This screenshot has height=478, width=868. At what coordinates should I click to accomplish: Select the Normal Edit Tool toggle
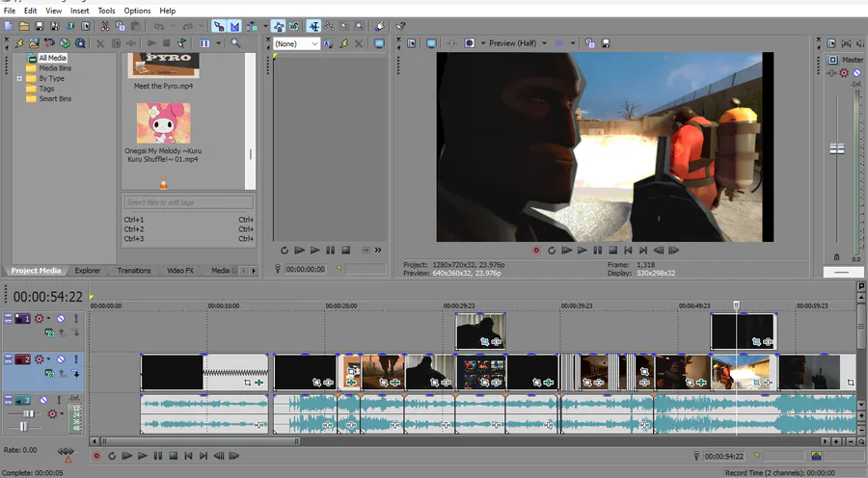click(x=313, y=26)
